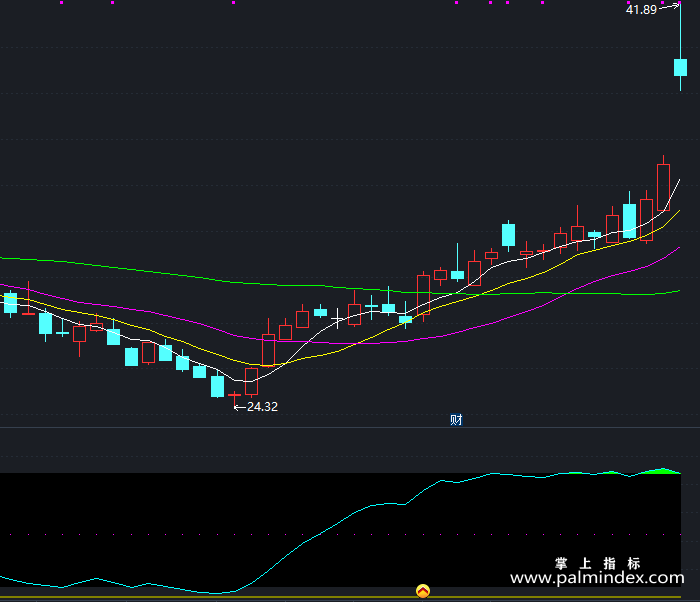Click the last cyan candlestick peaking at 41.89
The image size is (700, 602).
tap(680, 67)
